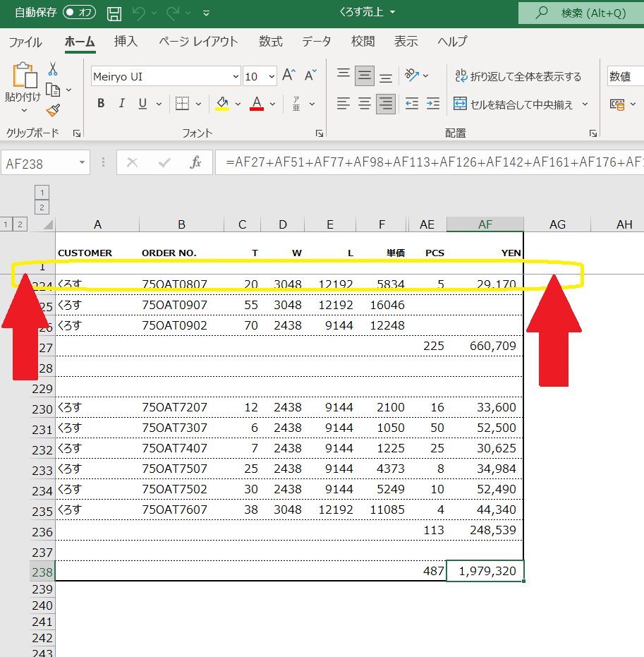Click column outline level 1 button above grid
The image size is (644, 657).
42,193
